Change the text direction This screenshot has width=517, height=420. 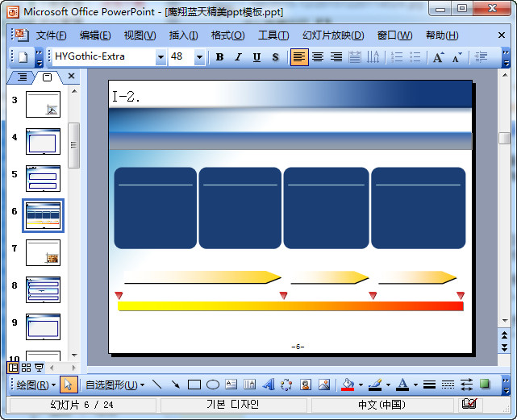click(x=373, y=57)
